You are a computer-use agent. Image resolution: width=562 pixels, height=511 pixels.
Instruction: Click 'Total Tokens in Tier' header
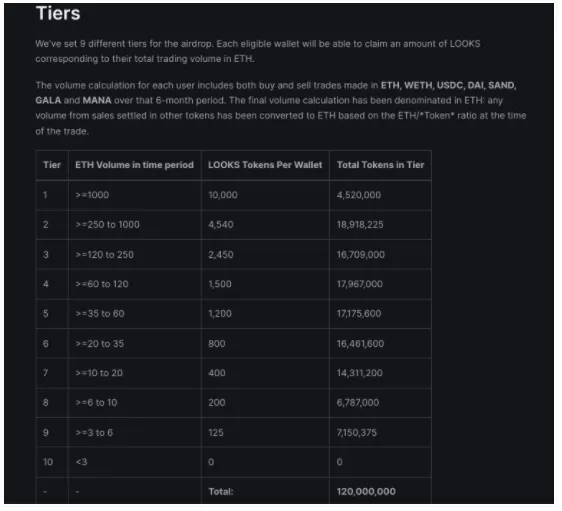click(x=380, y=165)
